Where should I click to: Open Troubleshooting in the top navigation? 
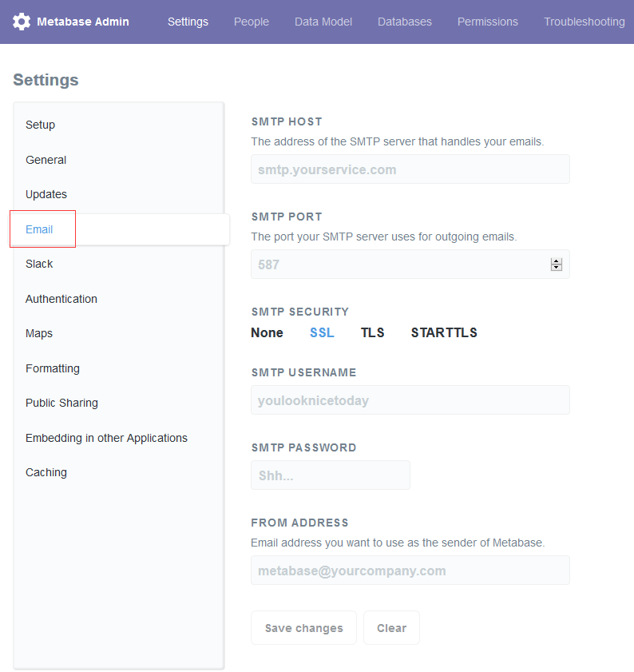(584, 22)
